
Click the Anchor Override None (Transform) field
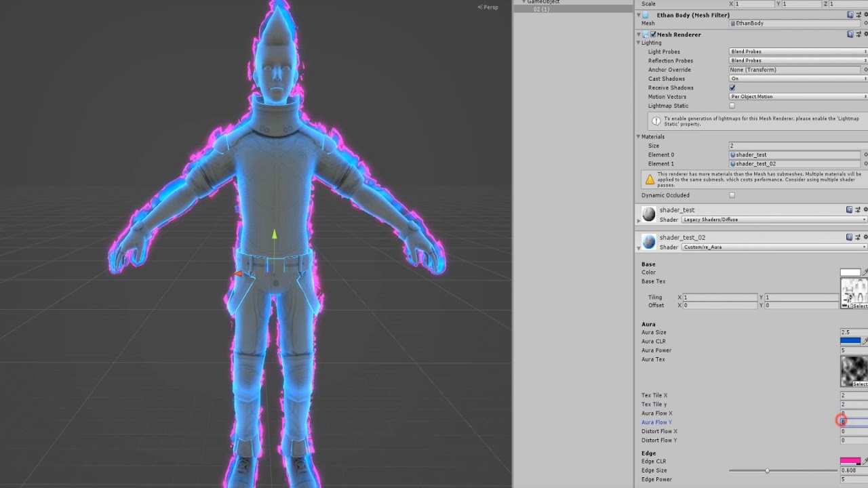pos(795,69)
